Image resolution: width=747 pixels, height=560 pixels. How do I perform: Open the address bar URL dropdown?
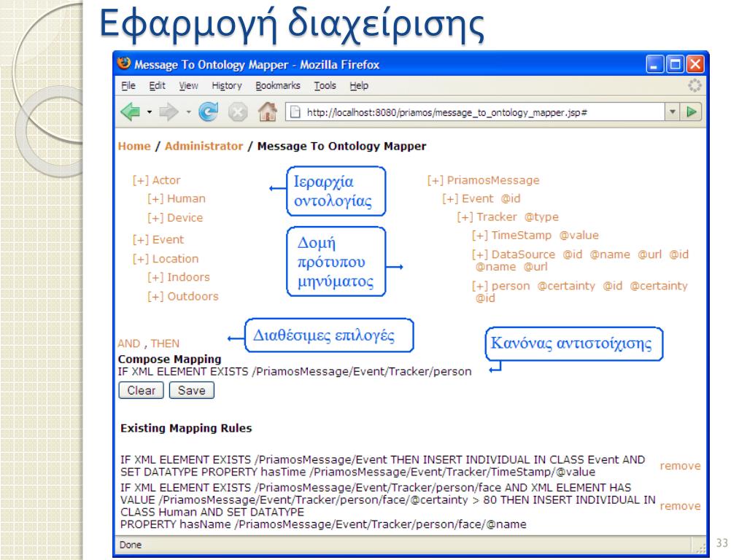672,112
